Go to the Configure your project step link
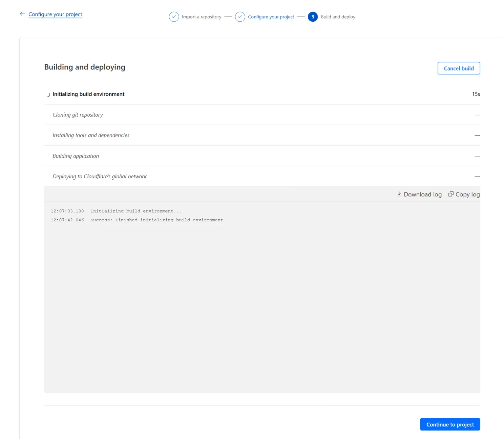The width and height of the screenshot is (504, 439). click(271, 17)
